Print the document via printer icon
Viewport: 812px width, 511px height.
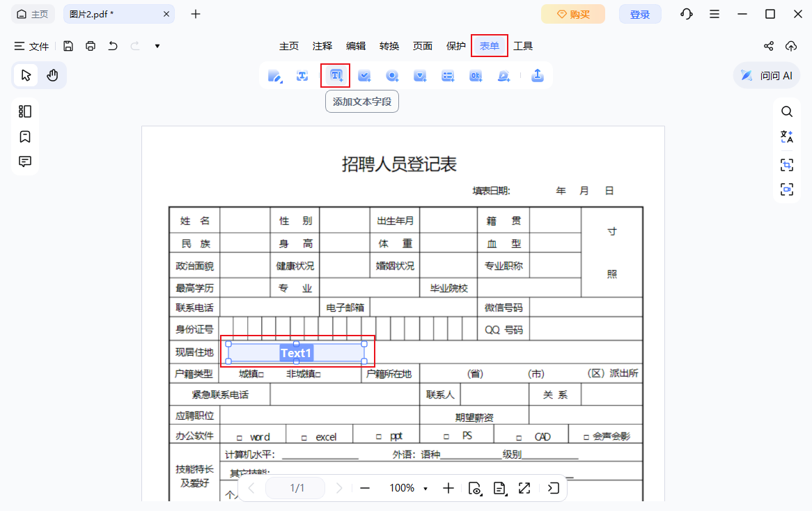tap(91, 46)
